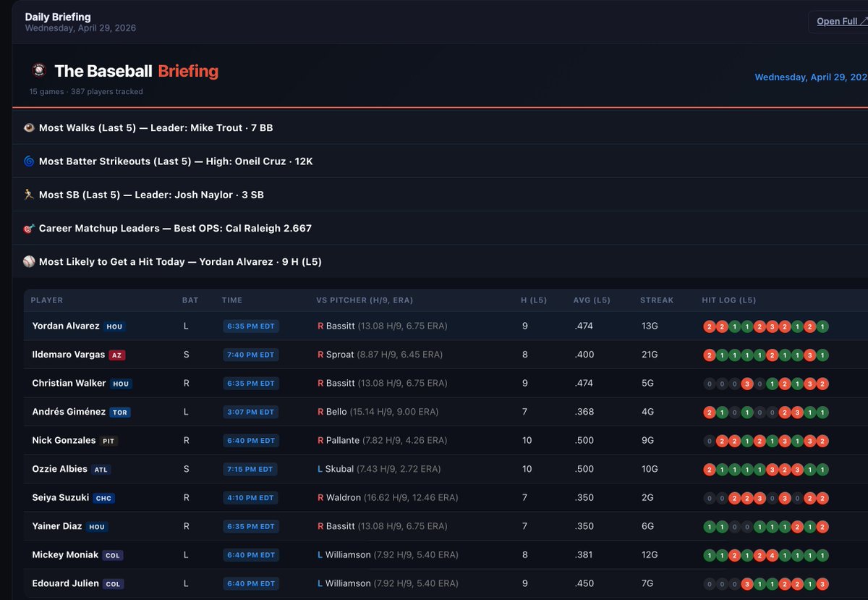Select player Yainer Diaz
868x600 pixels.
pos(57,526)
